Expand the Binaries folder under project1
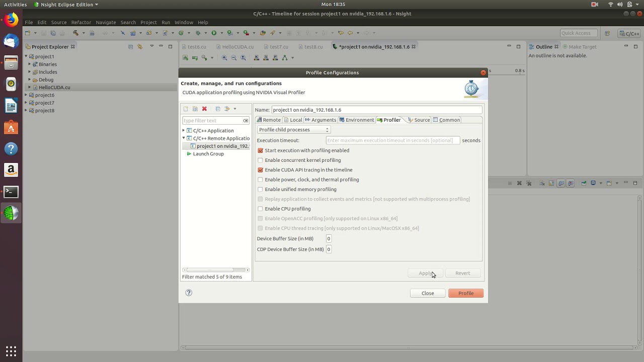Viewport: 644px width, 362px height. point(30,64)
